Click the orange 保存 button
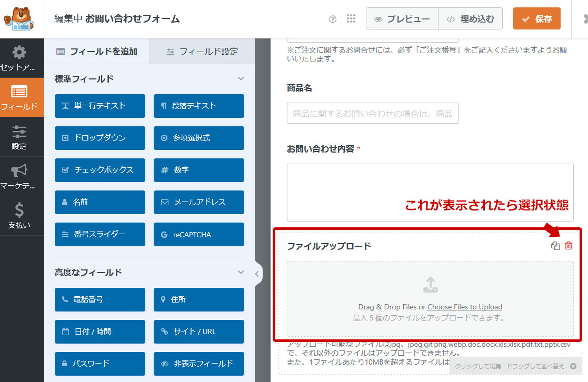The height and width of the screenshot is (382, 588). [x=536, y=19]
